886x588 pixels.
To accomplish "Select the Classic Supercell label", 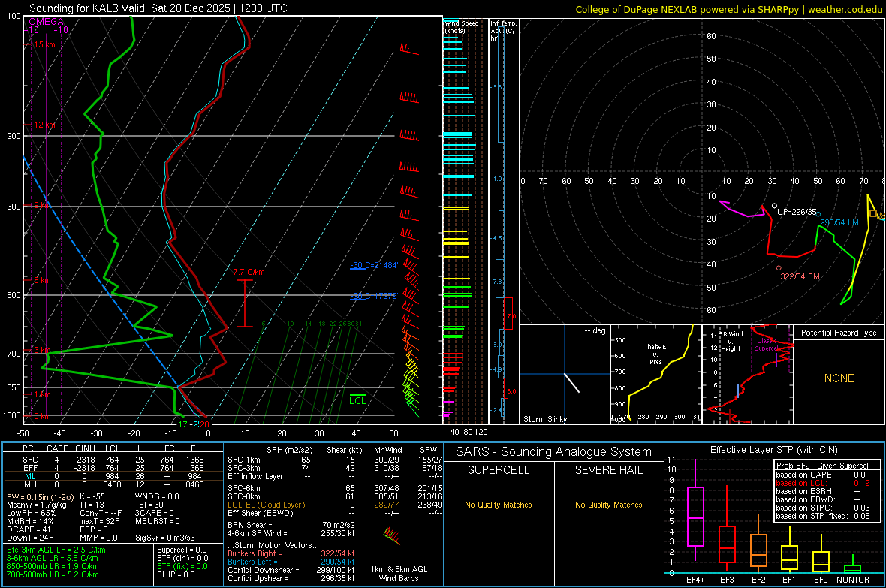I will pyautogui.click(x=767, y=345).
